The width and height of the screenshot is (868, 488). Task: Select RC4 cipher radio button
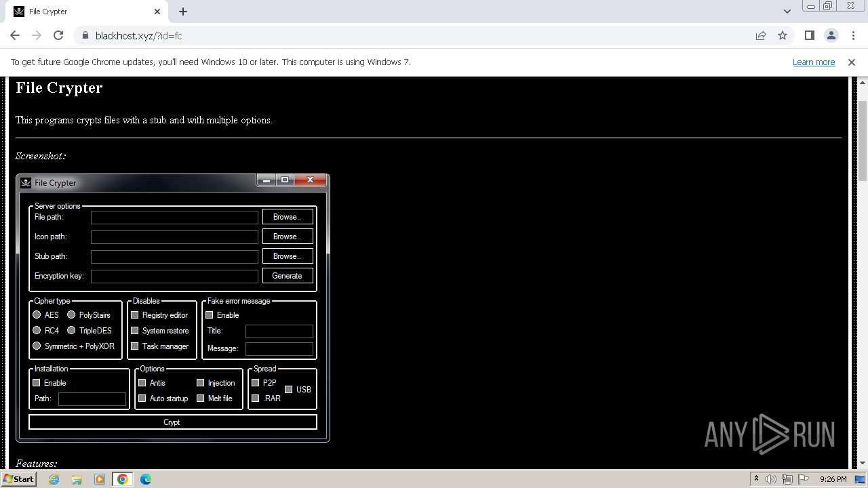(x=37, y=330)
